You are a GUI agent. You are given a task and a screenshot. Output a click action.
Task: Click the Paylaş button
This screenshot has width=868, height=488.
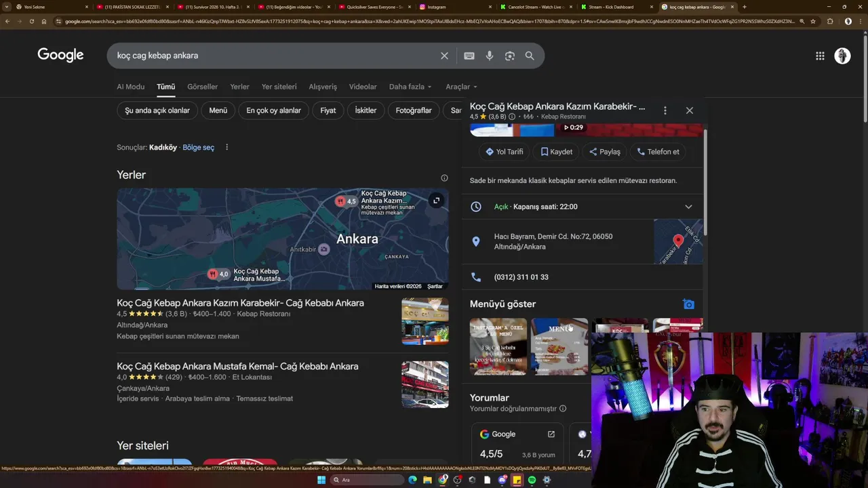pos(605,152)
